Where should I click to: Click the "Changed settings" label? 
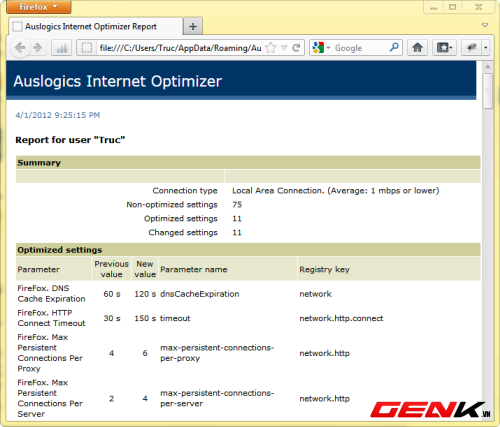pyautogui.click(x=183, y=233)
